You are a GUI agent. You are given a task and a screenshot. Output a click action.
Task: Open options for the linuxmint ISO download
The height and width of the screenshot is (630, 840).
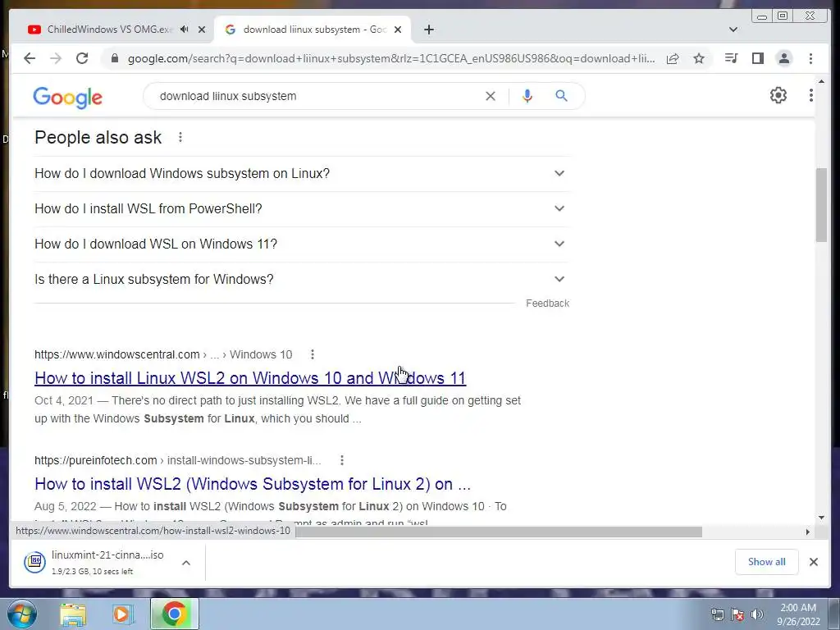186,563
